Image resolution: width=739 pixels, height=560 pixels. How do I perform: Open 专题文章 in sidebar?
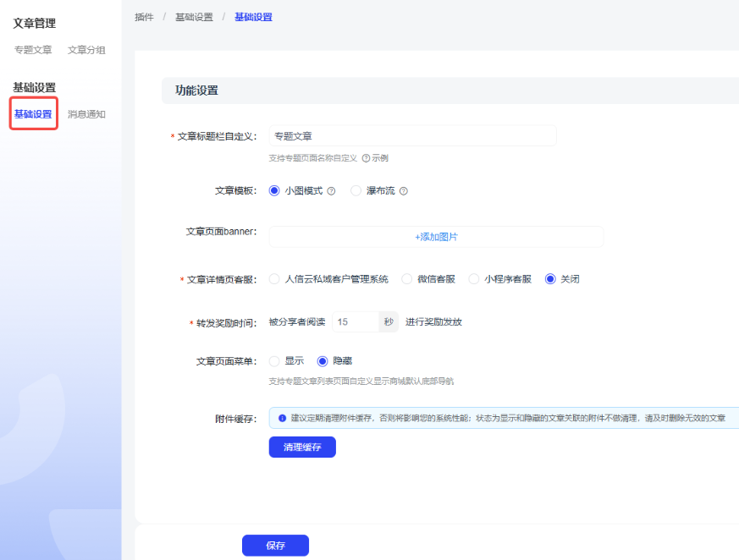[33, 50]
